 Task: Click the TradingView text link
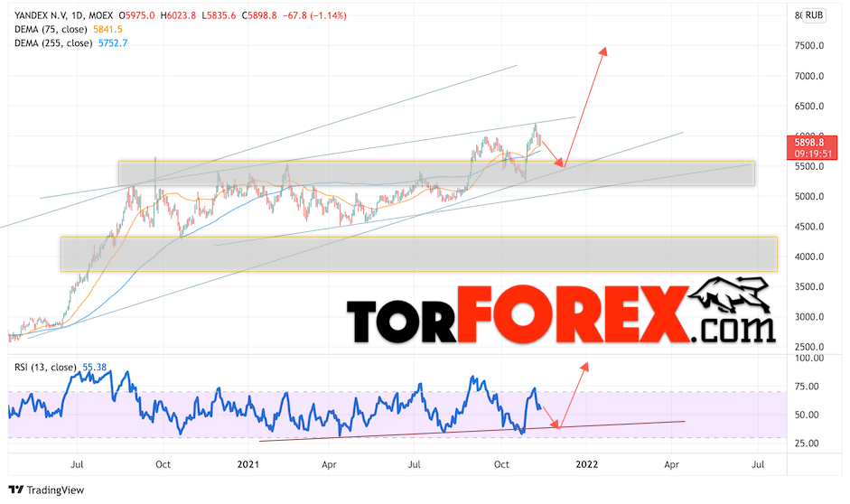point(55,490)
